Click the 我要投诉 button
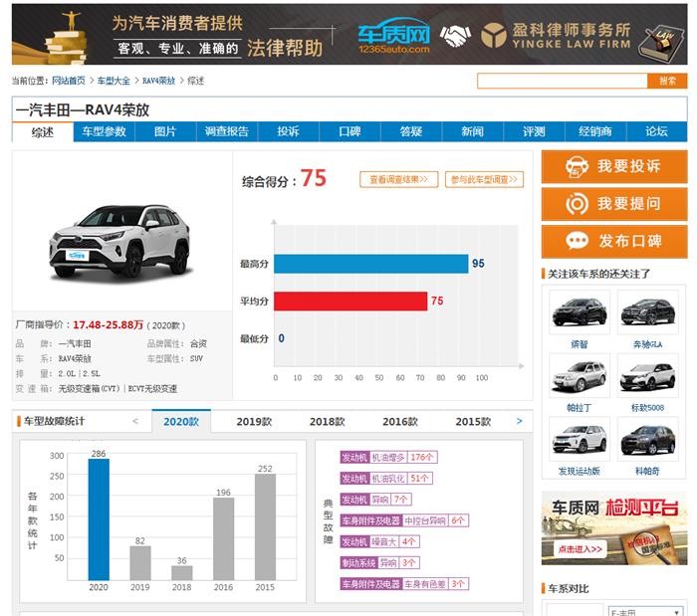Viewport: 697px width, 616px height. point(614,167)
